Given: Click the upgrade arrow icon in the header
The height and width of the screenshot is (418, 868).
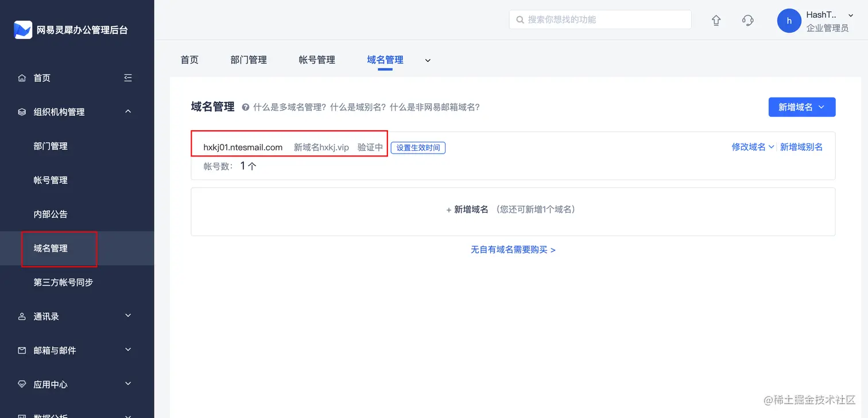Looking at the screenshot, I should pos(716,20).
